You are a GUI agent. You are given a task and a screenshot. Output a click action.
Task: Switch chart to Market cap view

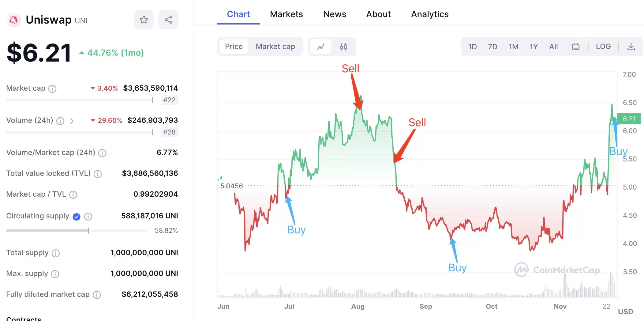coord(275,47)
